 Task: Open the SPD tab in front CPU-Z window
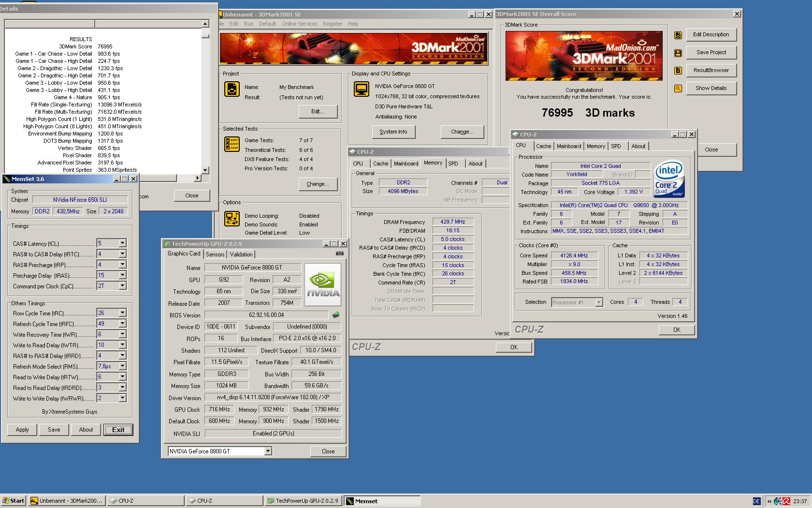[x=616, y=146]
